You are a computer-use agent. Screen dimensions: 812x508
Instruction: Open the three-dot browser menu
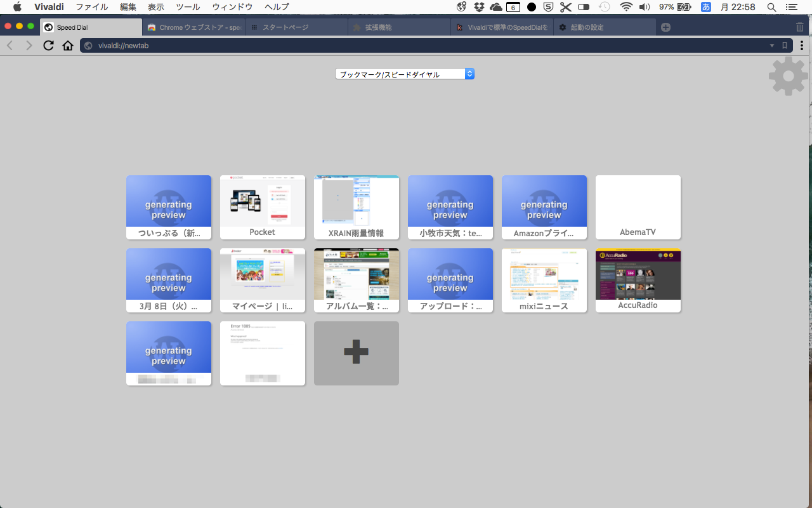[x=802, y=46]
